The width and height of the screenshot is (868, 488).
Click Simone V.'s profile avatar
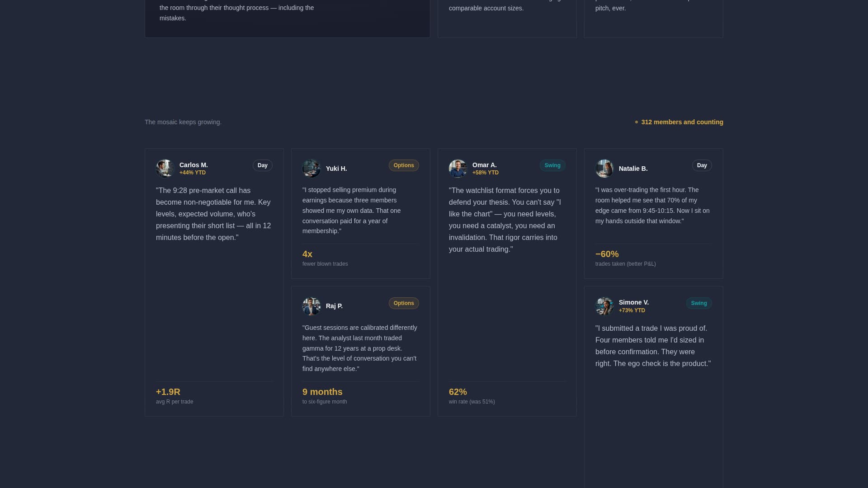point(605,306)
